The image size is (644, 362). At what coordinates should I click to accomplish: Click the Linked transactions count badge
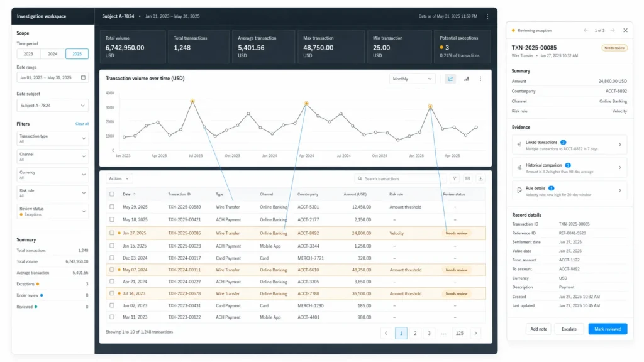pos(563,143)
